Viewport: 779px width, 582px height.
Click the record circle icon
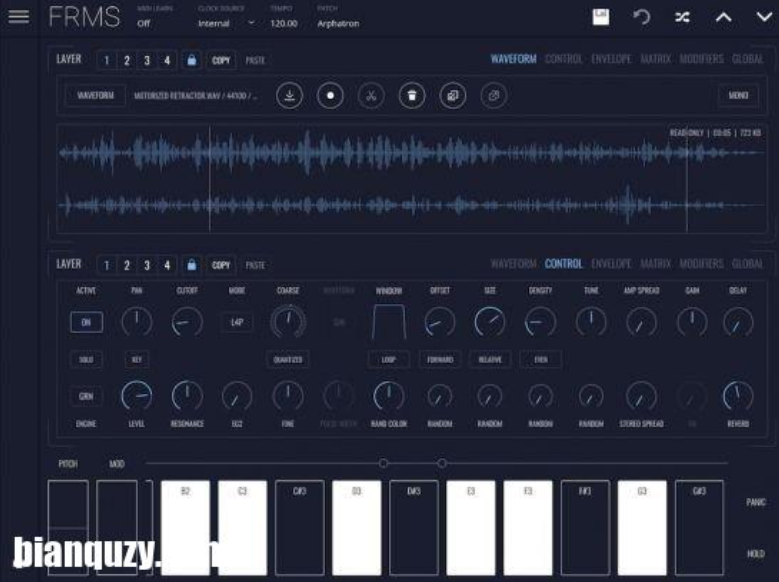[x=330, y=96]
